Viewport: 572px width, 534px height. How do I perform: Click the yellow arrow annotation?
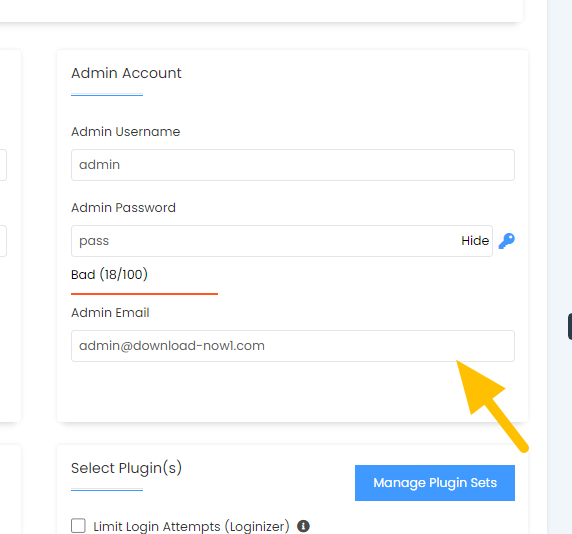tap(491, 406)
